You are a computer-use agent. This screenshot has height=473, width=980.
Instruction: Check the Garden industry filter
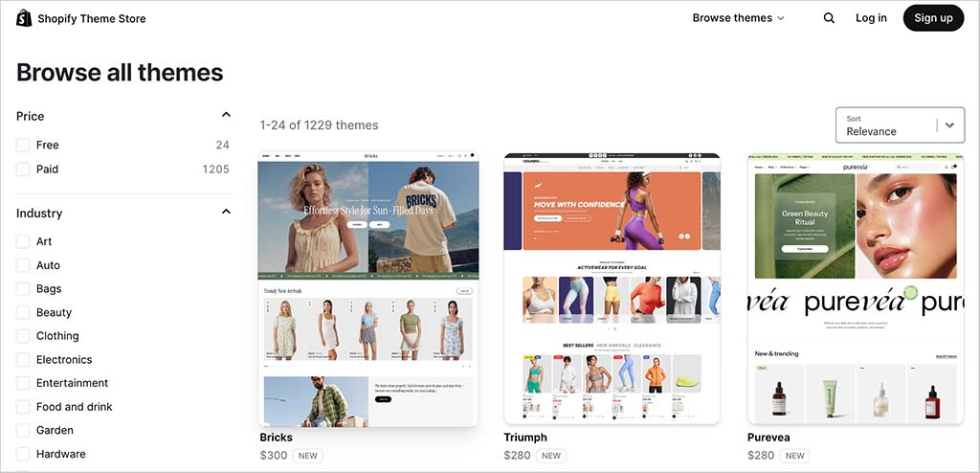(x=23, y=431)
